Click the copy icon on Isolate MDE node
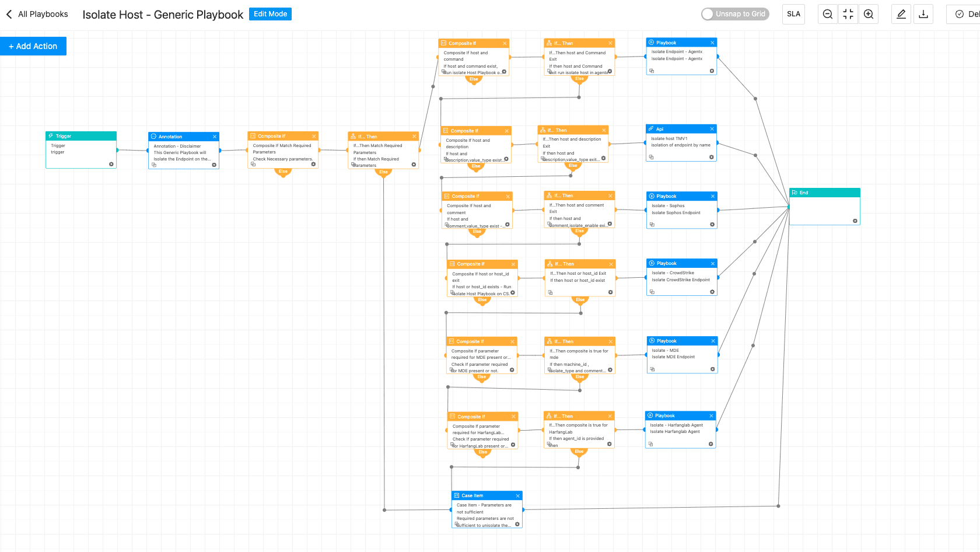 [x=652, y=369]
